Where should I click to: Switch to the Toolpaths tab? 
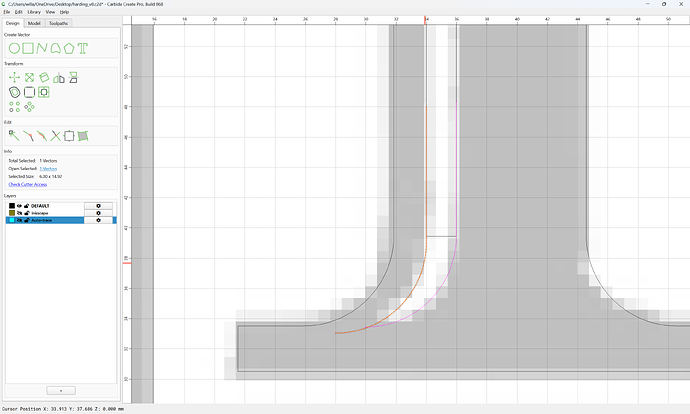58,23
